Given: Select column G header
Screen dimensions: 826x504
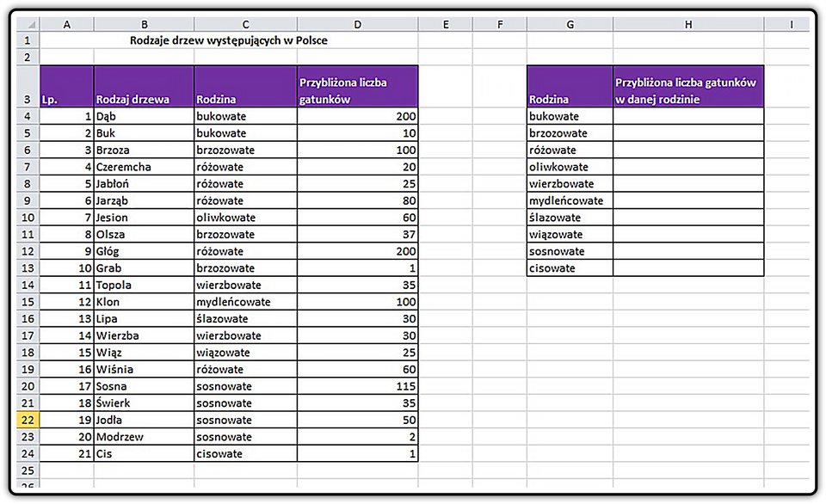Looking at the screenshot, I should click(x=570, y=24).
